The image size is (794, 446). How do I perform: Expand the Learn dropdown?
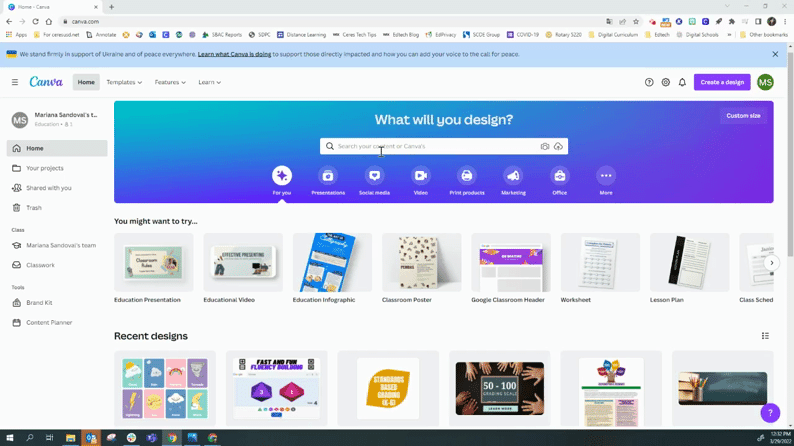(x=209, y=82)
